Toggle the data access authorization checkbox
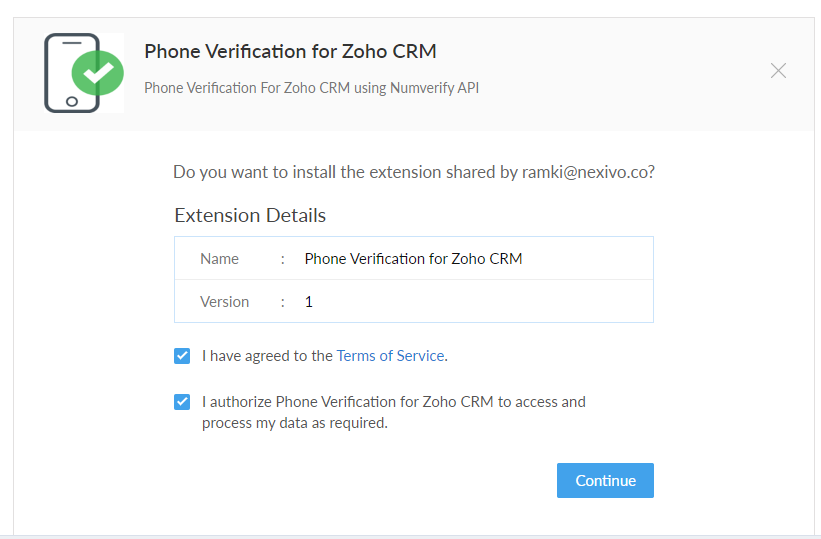 click(x=182, y=402)
